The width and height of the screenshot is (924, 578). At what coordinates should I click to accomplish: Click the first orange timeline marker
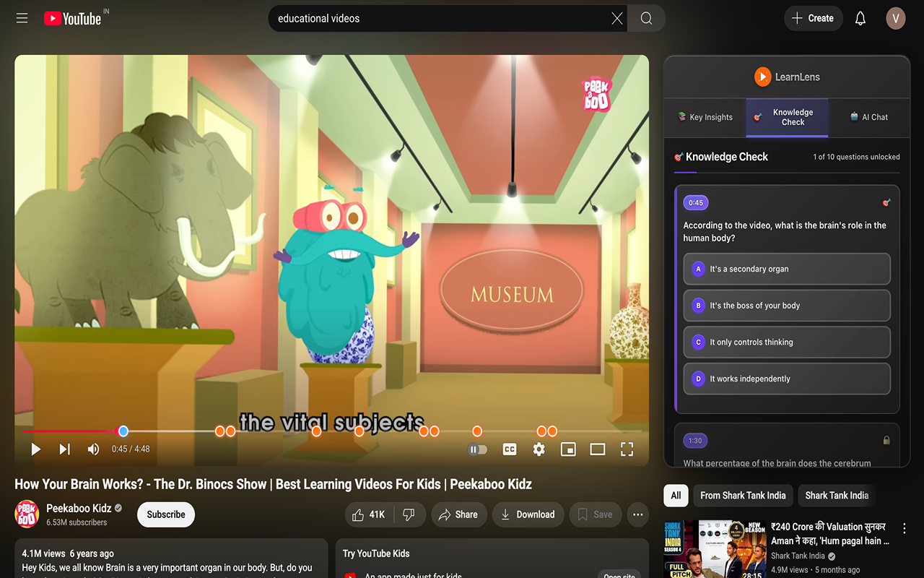pyautogui.click(x=219, y=431)
